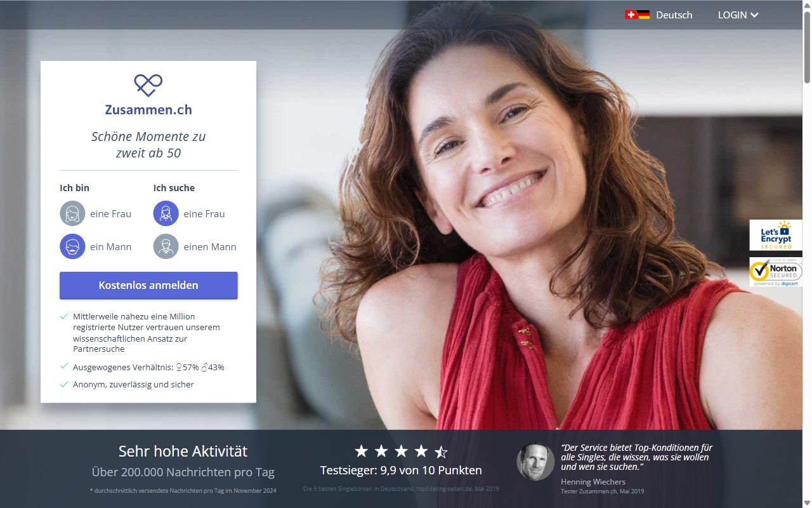
Task: Click the 'Henning Wiechers' name text
Action: (x=593, y=481)
